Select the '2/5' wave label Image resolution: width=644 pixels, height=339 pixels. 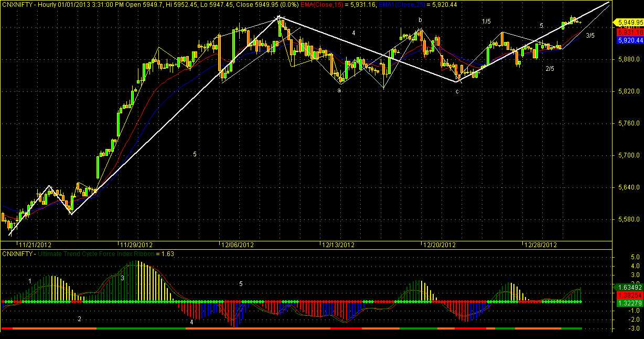(x=550, y=69)
